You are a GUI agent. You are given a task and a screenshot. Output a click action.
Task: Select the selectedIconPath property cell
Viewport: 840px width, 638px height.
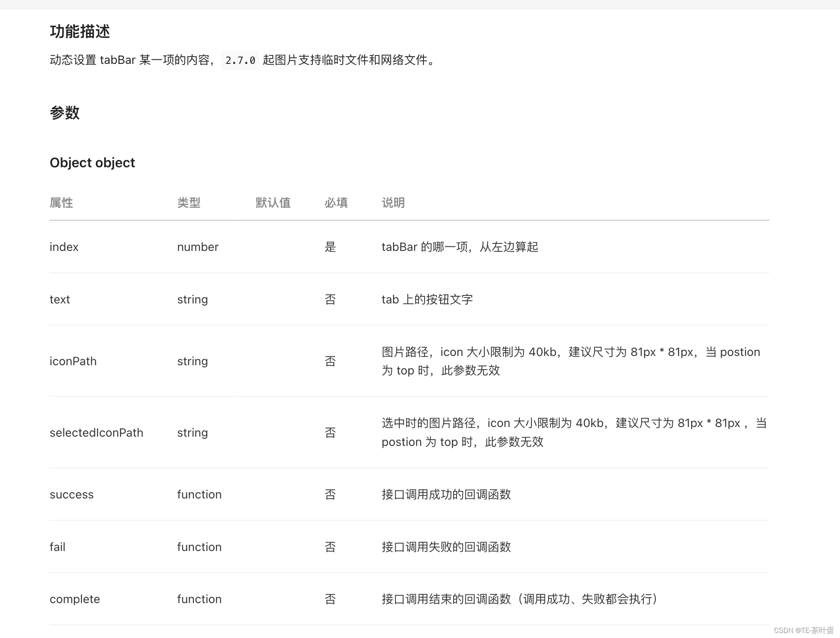96,432
